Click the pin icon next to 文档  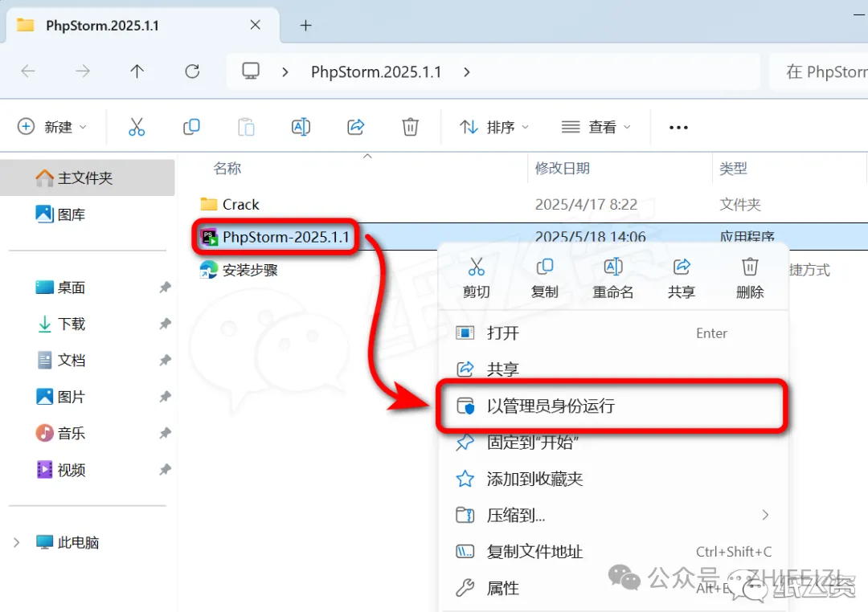[x=165, y=361]
